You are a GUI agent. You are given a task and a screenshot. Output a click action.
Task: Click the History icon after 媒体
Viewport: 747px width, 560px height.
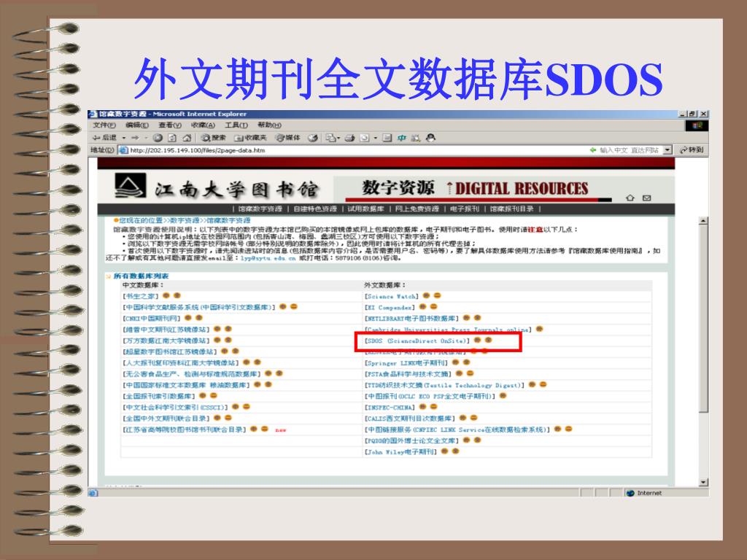click(x=313, y=138)
